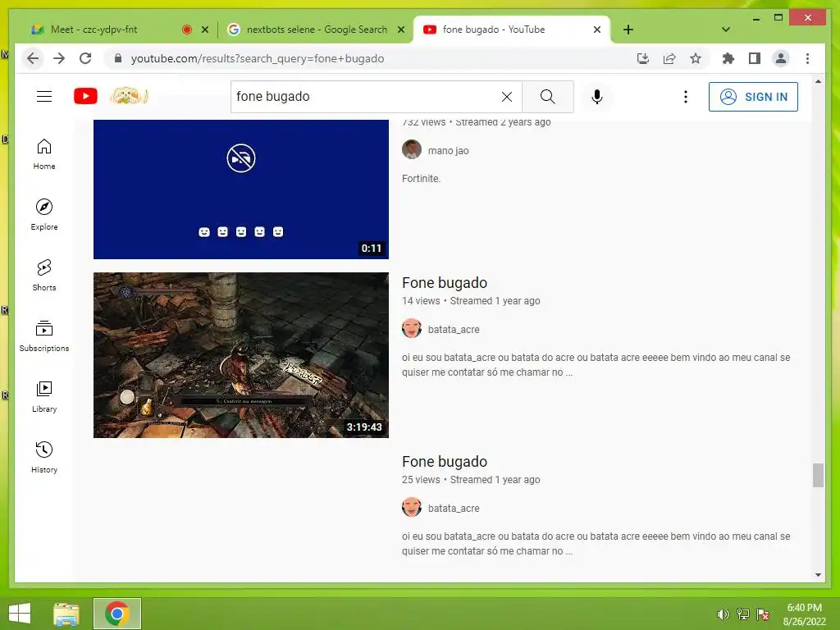Start voice search with microphone
This screenshot has width=840, height=630.
click(597, 97)
